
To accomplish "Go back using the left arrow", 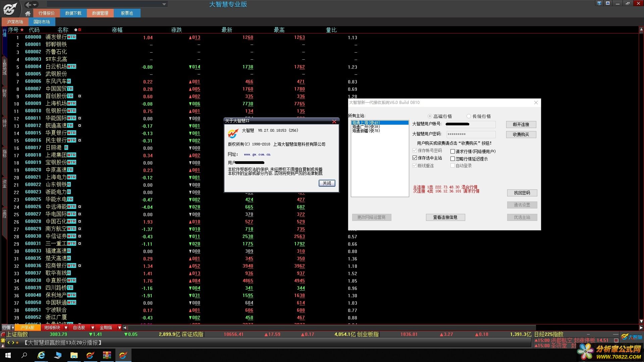I will 29,5.
